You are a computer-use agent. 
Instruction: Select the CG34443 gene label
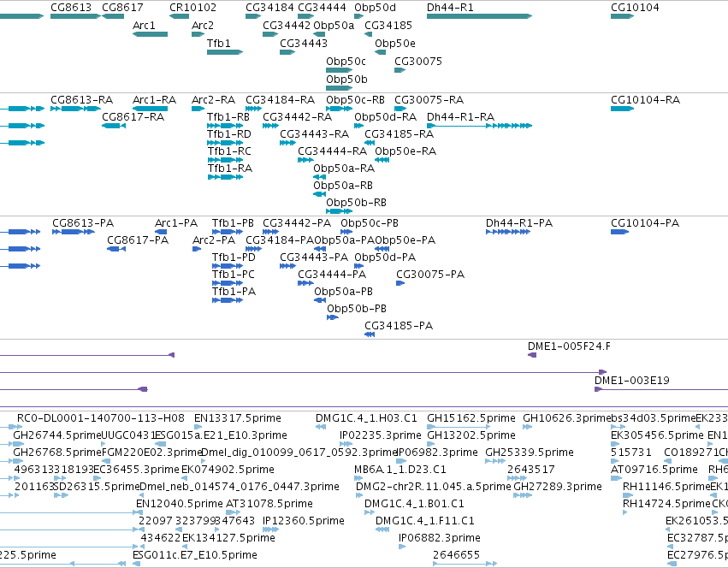pos(304,44)
